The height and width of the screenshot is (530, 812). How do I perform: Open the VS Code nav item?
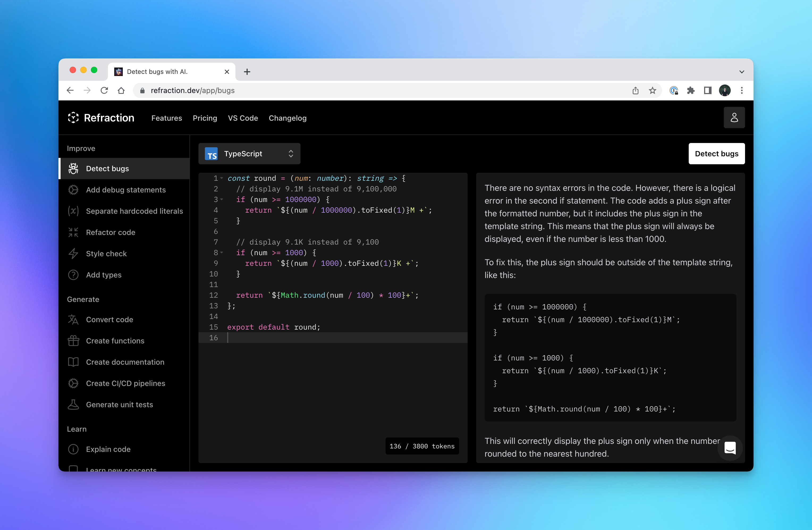pos(243,118)
